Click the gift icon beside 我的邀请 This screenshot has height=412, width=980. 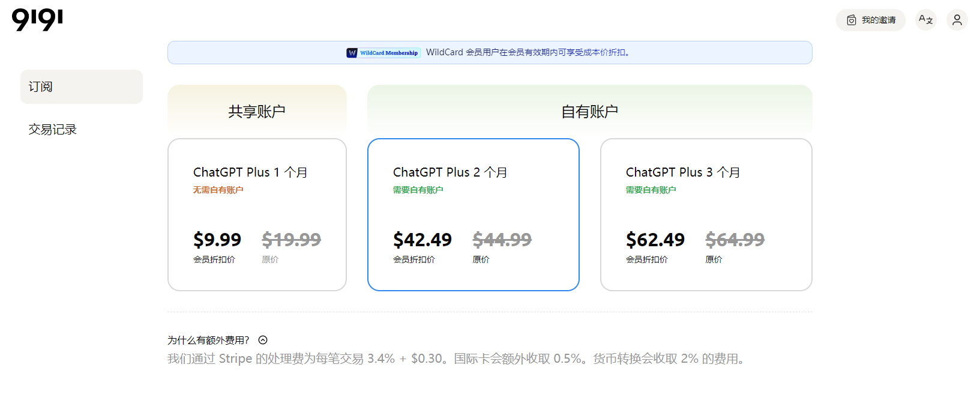[x=851, y=20]
